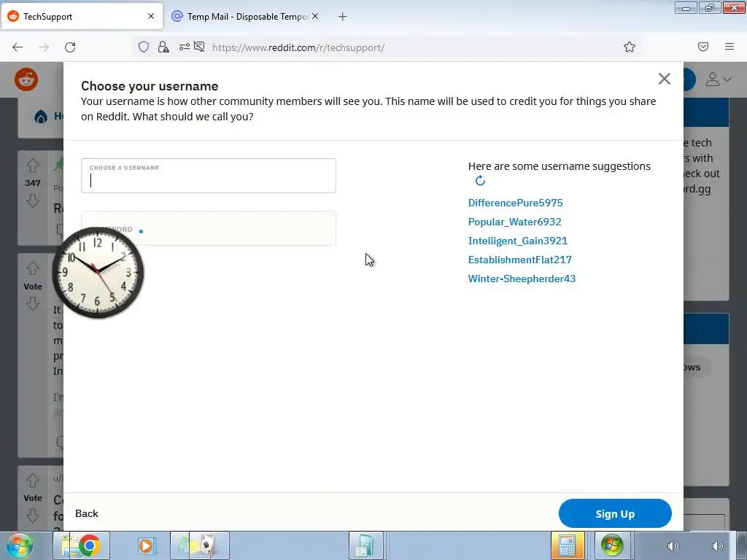Open site permissions icon in address bar
The height and width of the screenshot is (560, 747).
[x=185, y=47]
